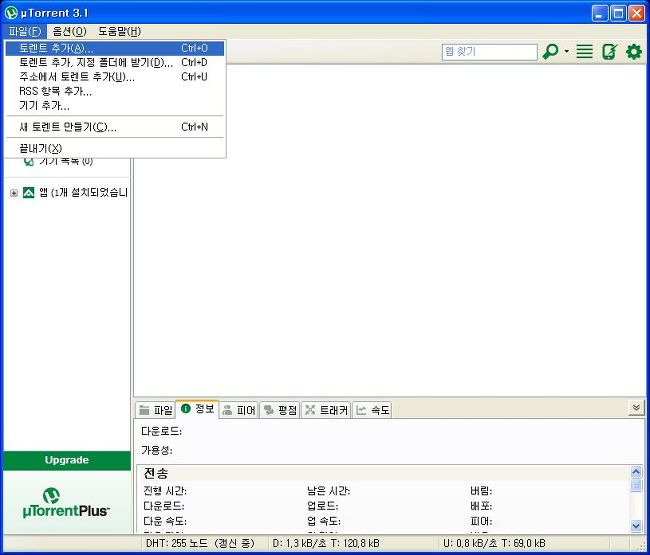
Task: Click the 다운로드: label in info pane
Action: (x=161, y=431)
